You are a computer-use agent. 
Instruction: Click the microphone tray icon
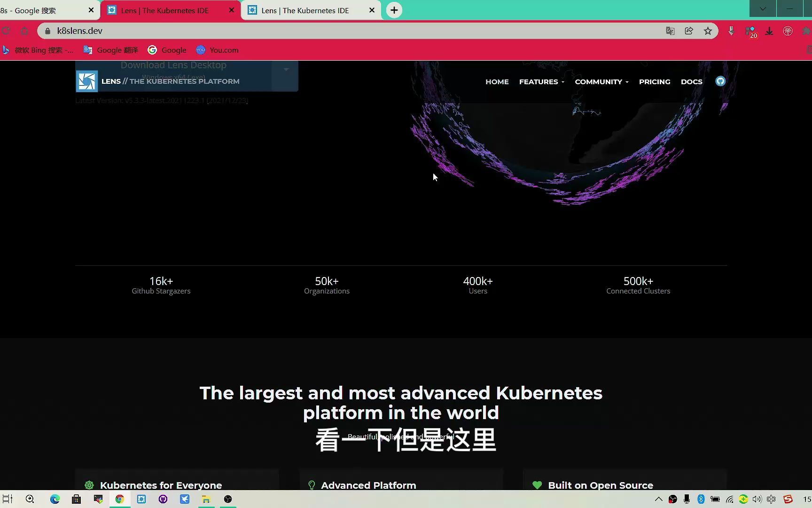click(687, 499)
